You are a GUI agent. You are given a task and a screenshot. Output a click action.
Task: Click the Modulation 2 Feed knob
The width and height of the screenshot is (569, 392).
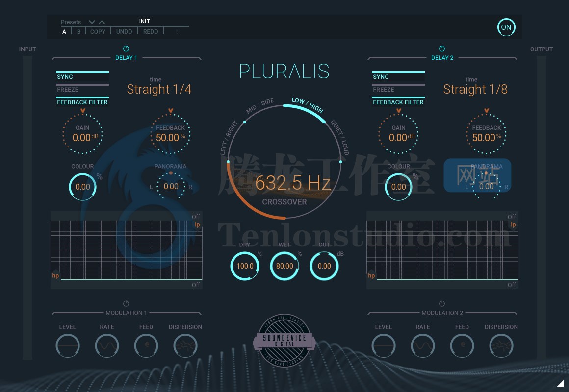(x=462, y=345)
